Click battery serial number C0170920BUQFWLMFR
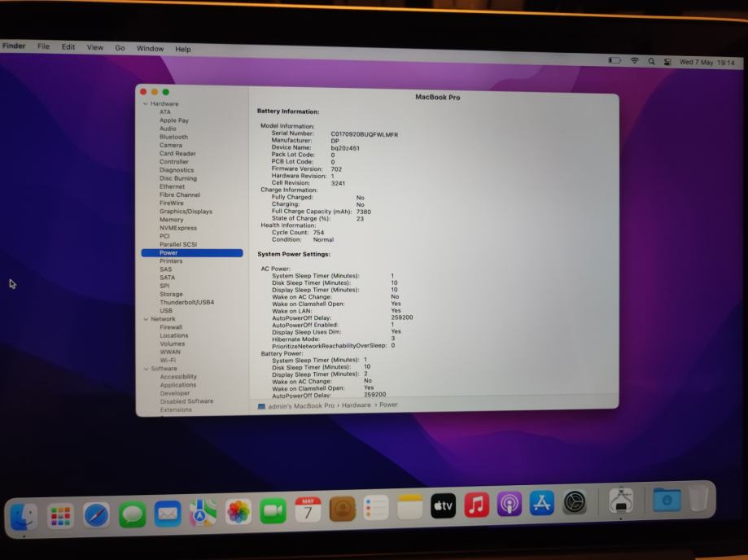 365,134
